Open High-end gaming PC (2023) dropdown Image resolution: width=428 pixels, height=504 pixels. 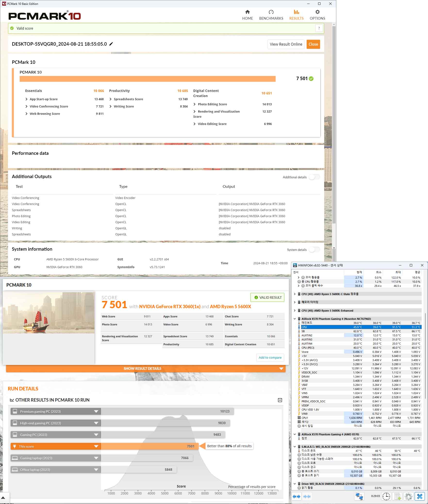point(96,423)
